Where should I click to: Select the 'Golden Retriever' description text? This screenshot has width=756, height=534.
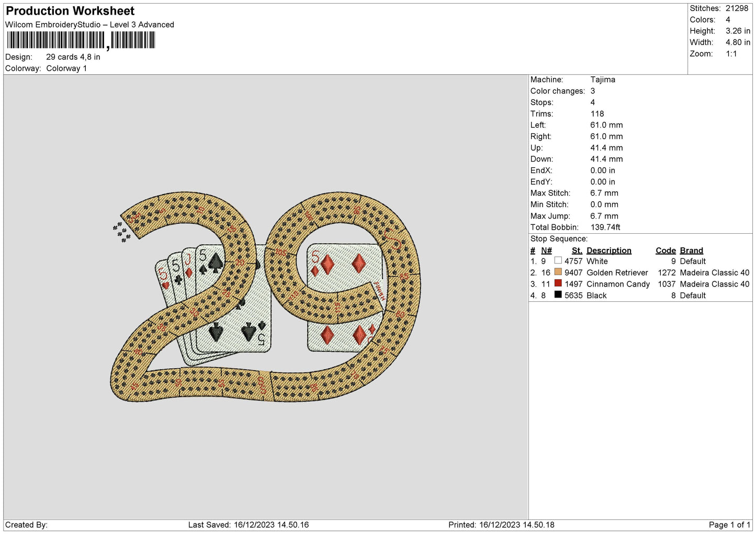click(x=617, y=272)
